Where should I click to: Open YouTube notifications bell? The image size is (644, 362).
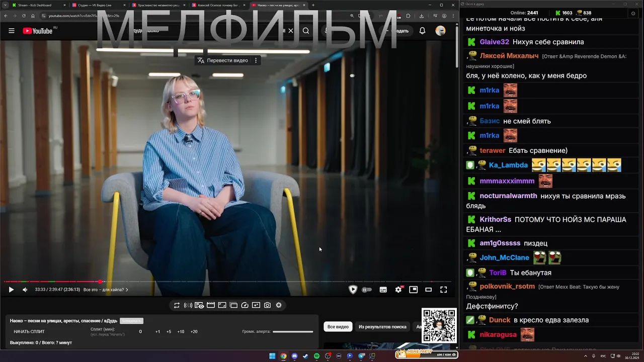coord(422,31)
